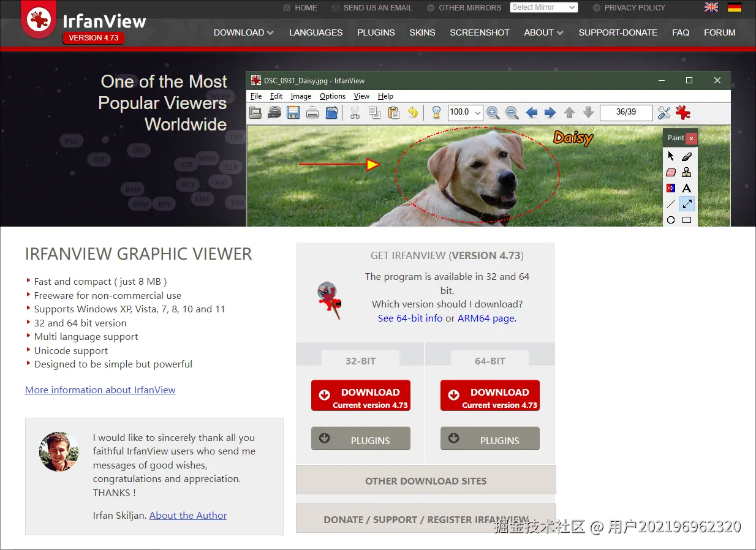Open the SCREENSHOT navigation item
The width and height of the screenshot is (756, 550).
coord(480,32)
